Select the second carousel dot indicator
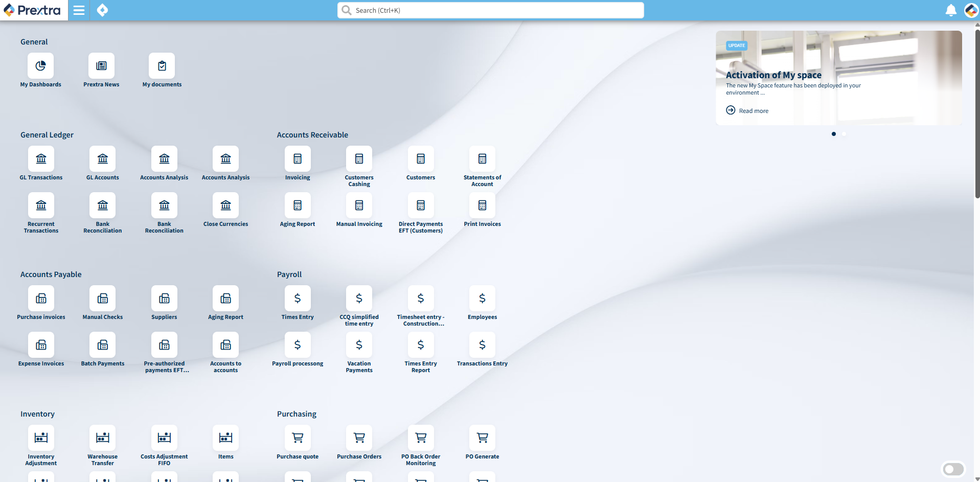The width and height of the screenshot is (980, 482). click(x=844, y=134)
